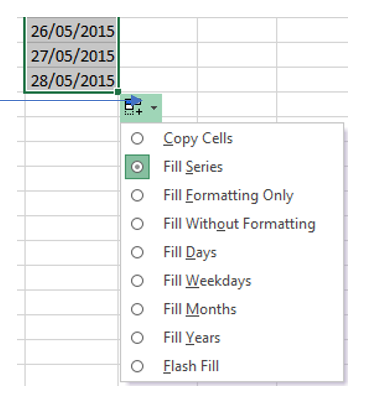Click the Auto Fill Options icon
370x394 pixels.
pyautogui.click(x=133, y=108)
